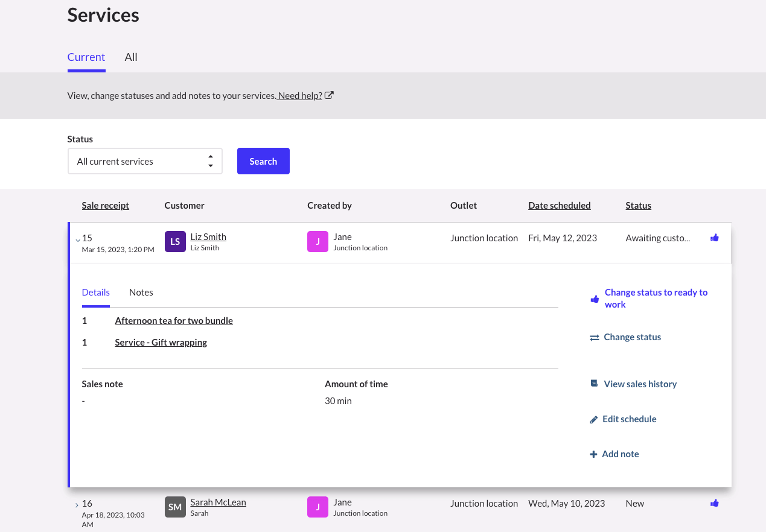Open Service - Gift wrapping product link

[x=161, y=343]
